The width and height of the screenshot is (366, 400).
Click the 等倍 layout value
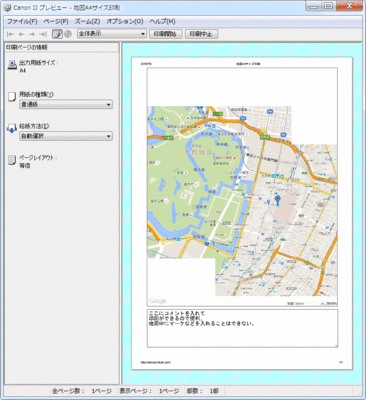25,166
